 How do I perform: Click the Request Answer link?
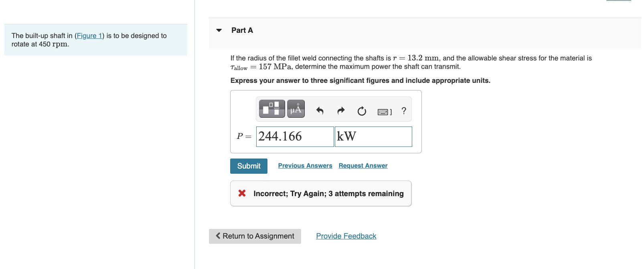363,166
